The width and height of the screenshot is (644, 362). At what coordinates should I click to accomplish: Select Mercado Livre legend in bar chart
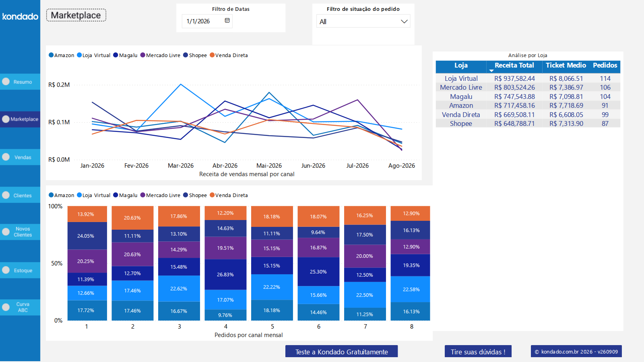(160, 195)
